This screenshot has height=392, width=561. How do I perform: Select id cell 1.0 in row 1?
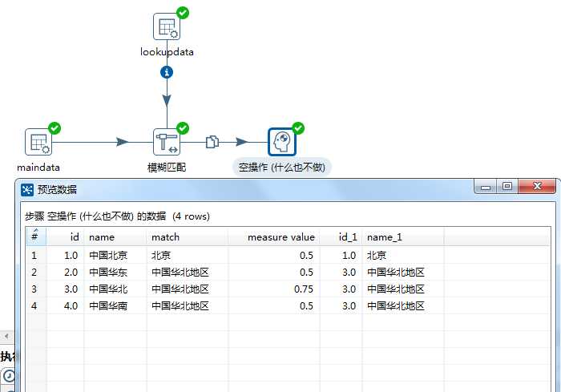[65, 255]
